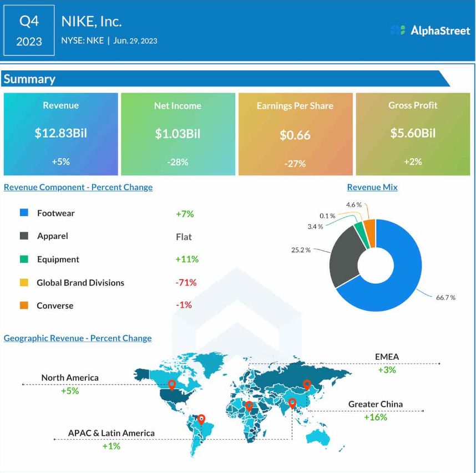Click the Q4 2023 quarter box

[29, 30]
